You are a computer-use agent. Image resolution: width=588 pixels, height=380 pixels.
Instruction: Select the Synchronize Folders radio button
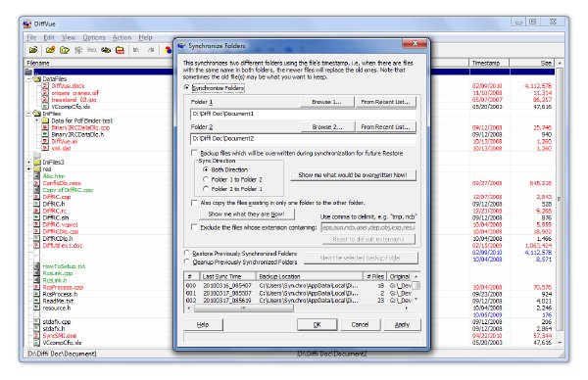tap(187, 87)
